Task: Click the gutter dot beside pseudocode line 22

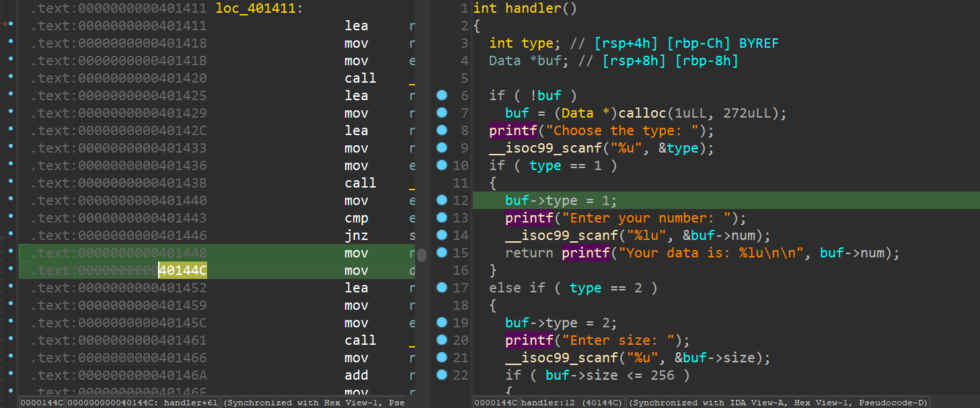Action: coord(442,375)
